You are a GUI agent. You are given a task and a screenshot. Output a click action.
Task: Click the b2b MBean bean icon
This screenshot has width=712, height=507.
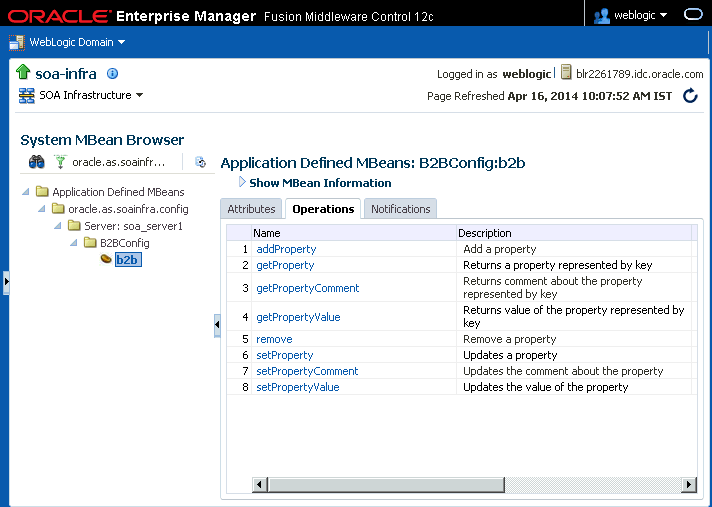pos(106,259)
